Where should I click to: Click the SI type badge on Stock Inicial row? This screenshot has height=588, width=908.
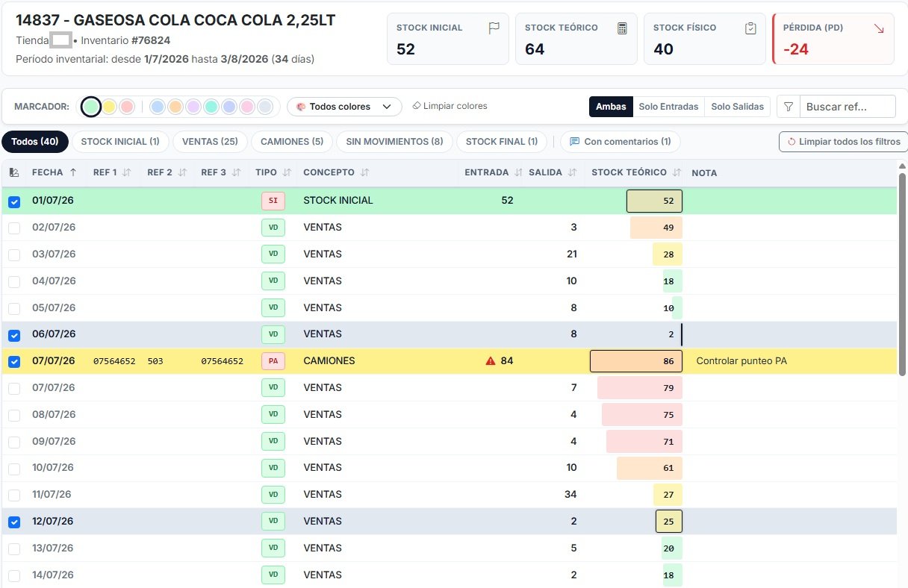pyautogui.click(x=273, y=201)
